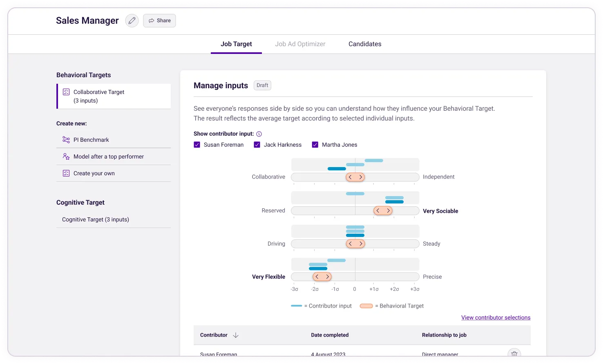Click Very Flexible slider right chevron

coord(327,277)
